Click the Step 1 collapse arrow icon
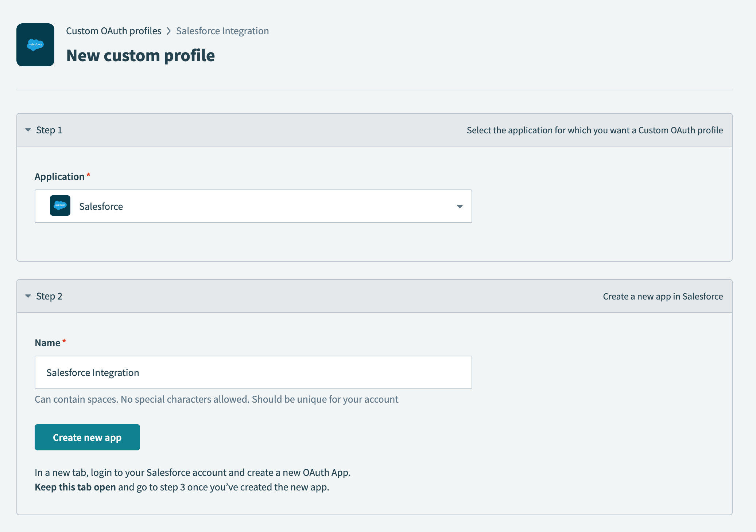 coord(28,130)
